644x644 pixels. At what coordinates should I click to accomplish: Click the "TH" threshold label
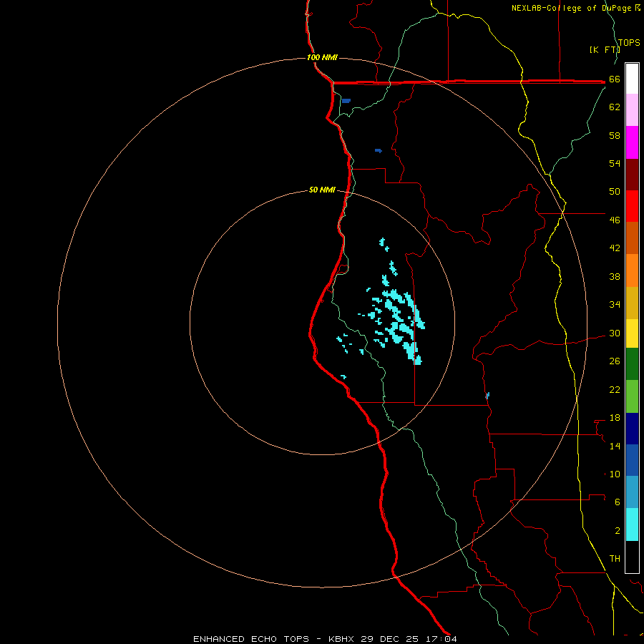coord(615,559)
